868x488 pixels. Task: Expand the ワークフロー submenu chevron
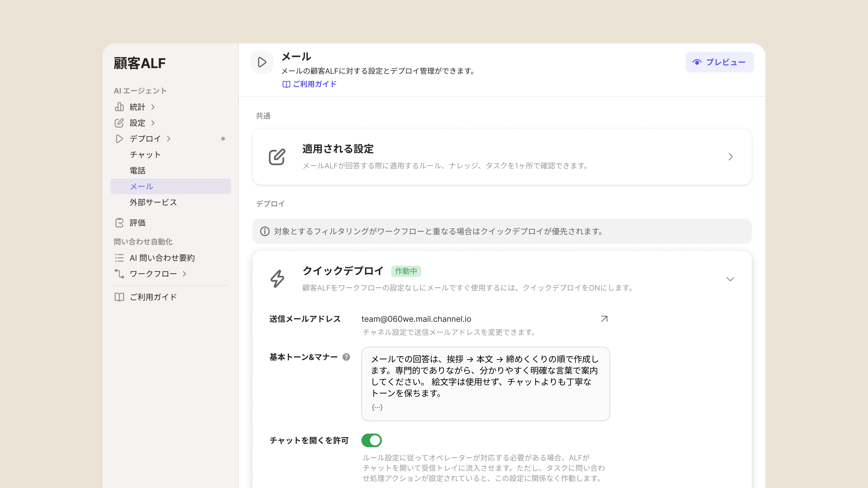184,274
